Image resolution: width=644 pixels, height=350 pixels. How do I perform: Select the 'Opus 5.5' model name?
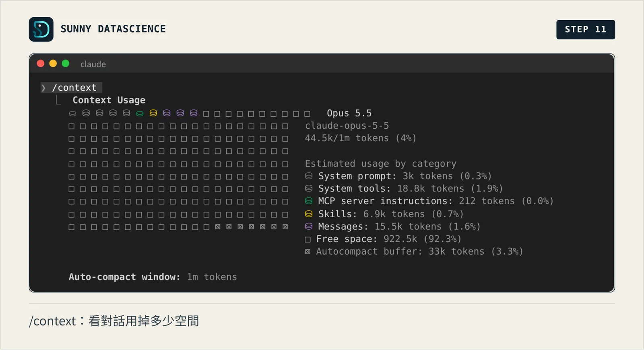pyautogui.click(x=349, y=113)
